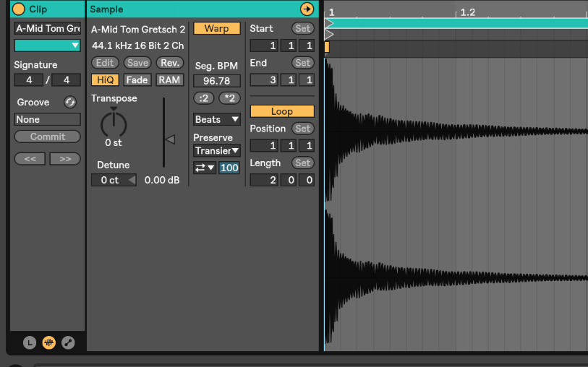Screen dimensions: 588x367
Task: Click the sample gain slider handle
Action: click(x=170, y=139)
